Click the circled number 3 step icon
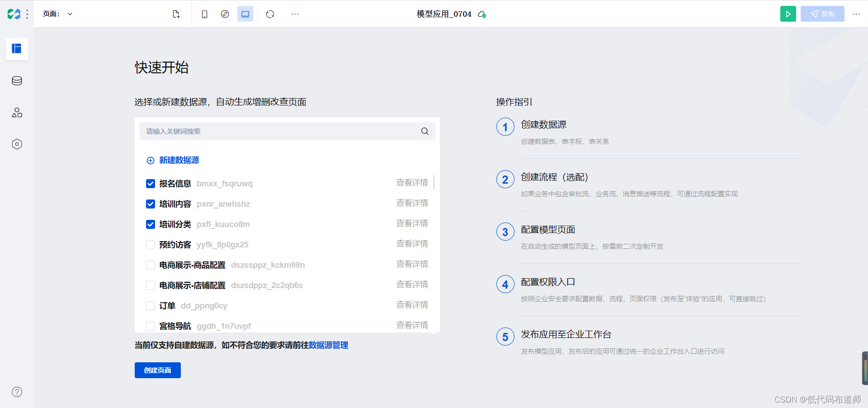Screen dimensions: 868x408 coord(505,232)
